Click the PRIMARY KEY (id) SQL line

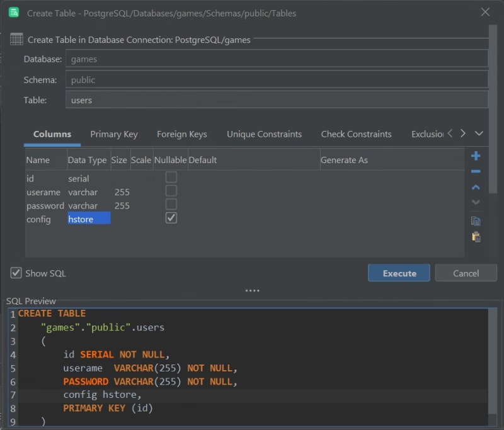point(108,408)
